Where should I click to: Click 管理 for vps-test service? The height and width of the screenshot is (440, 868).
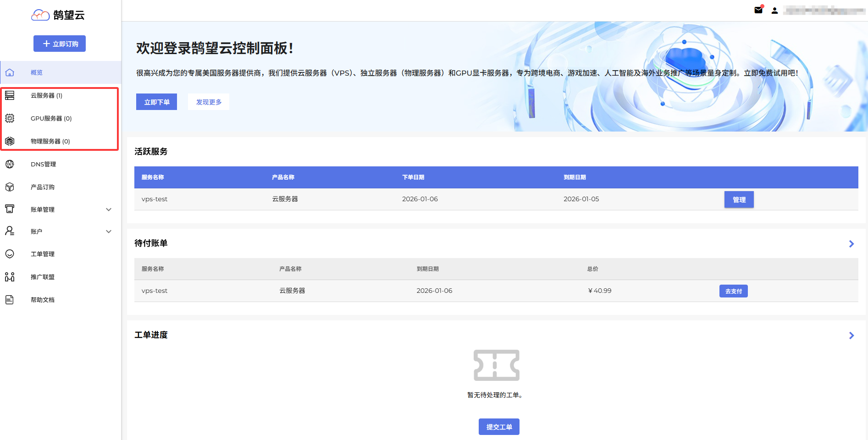click(x=739, y=199)
